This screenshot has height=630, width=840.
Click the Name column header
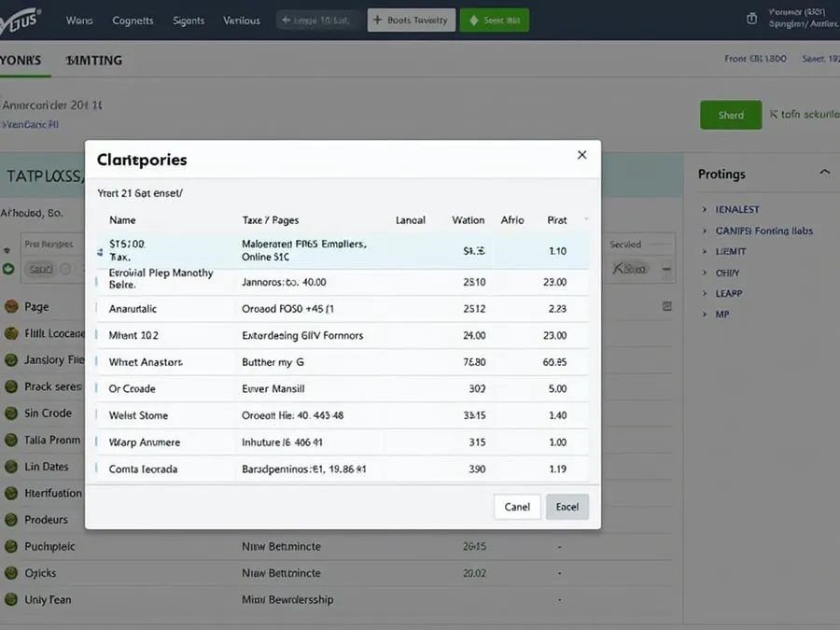122,220
